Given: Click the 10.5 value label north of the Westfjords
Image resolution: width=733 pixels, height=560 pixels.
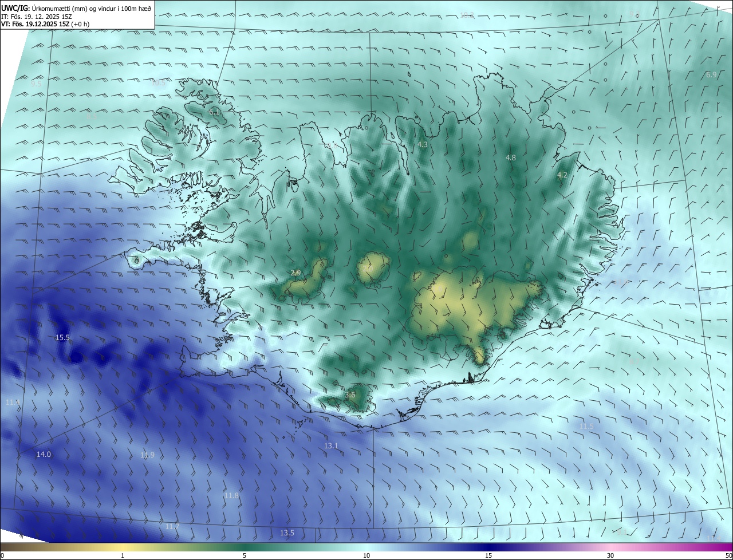Looking at the screenshot, I should (158, 82).
